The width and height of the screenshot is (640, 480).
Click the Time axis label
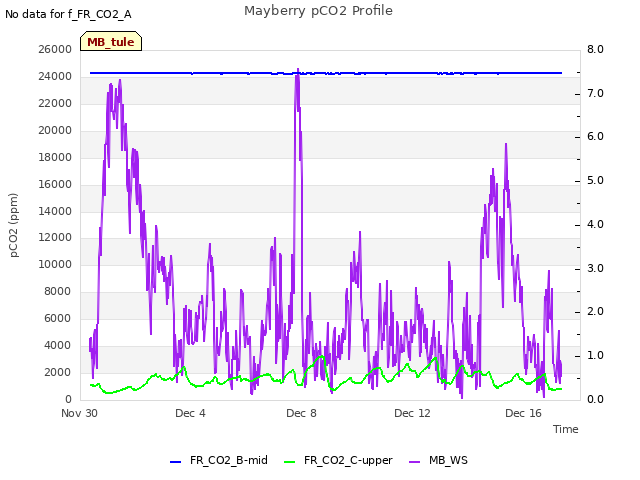coord(566,429)
